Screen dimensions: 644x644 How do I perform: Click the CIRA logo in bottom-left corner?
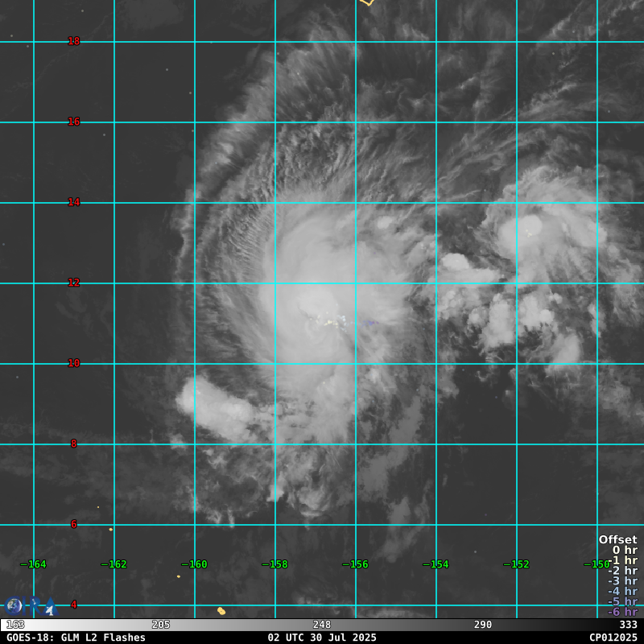(x=15, y=605)
